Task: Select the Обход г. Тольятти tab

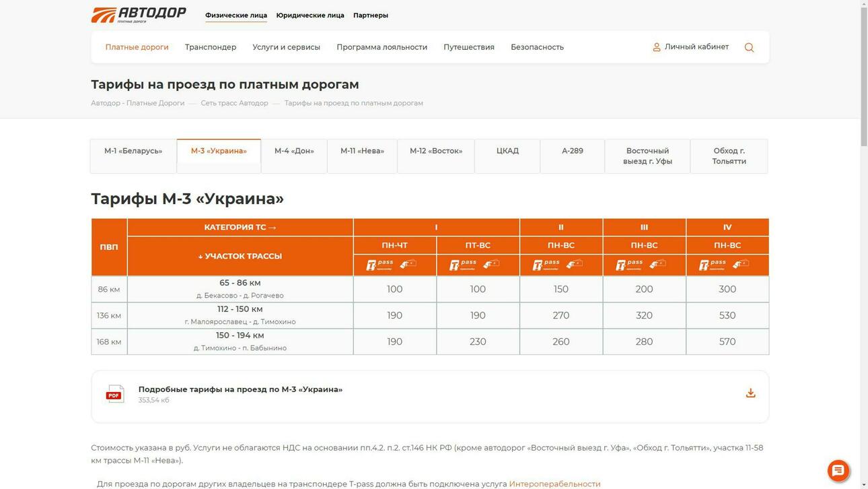Action: [729, 156]
